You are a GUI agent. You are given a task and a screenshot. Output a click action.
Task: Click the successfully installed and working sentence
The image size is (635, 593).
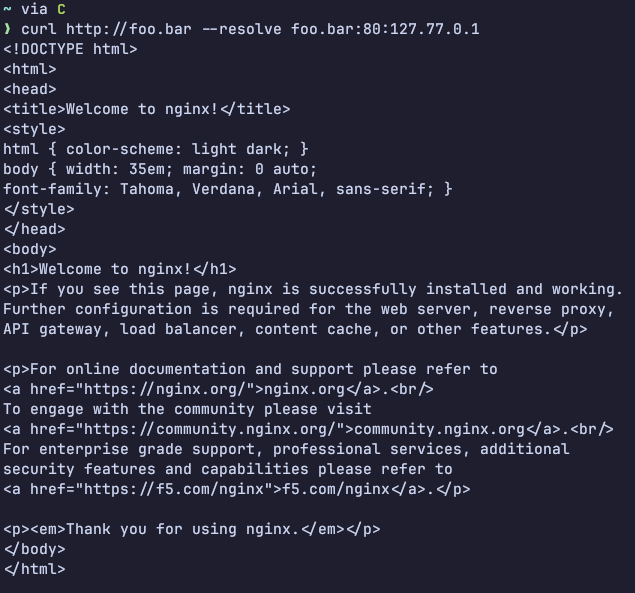pyautogui.click(x=326, y=289)
